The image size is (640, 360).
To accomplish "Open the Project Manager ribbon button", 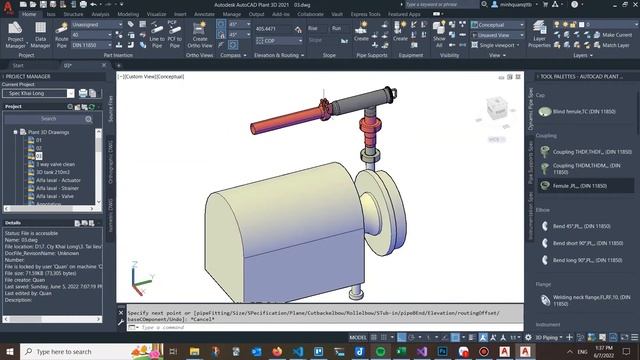I will click(15, 35).
